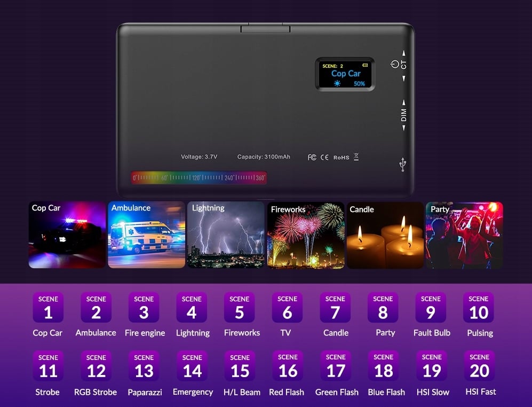Open the Fireworks scene thumbnail
Screen dimensions: 532x407
(306, 235)
